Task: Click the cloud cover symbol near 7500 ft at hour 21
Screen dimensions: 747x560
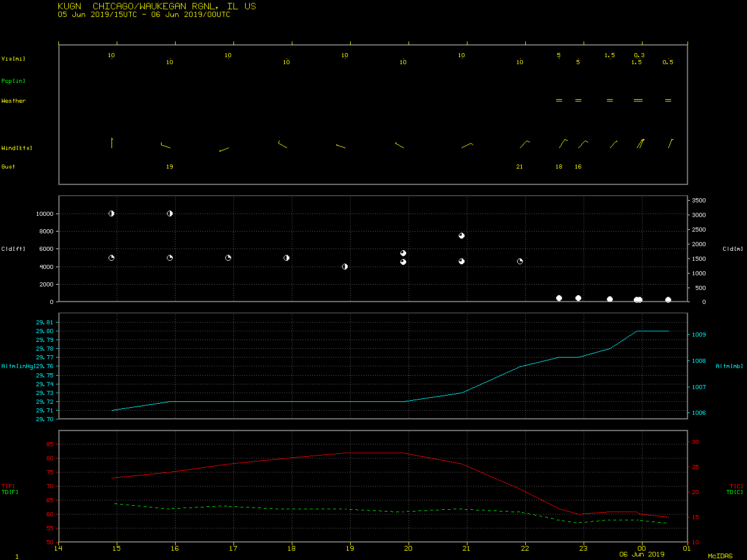Action: 462,236
